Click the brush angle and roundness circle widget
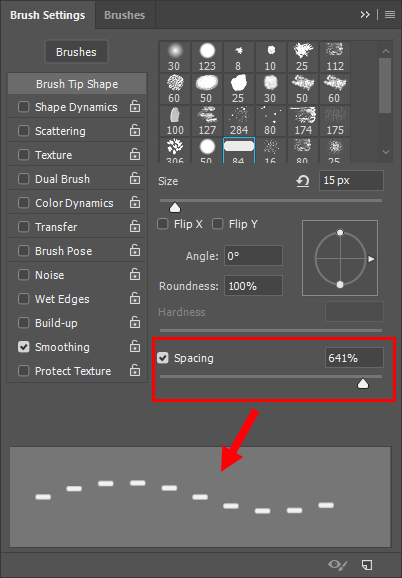The image size is (402, 578). (340, 258)
